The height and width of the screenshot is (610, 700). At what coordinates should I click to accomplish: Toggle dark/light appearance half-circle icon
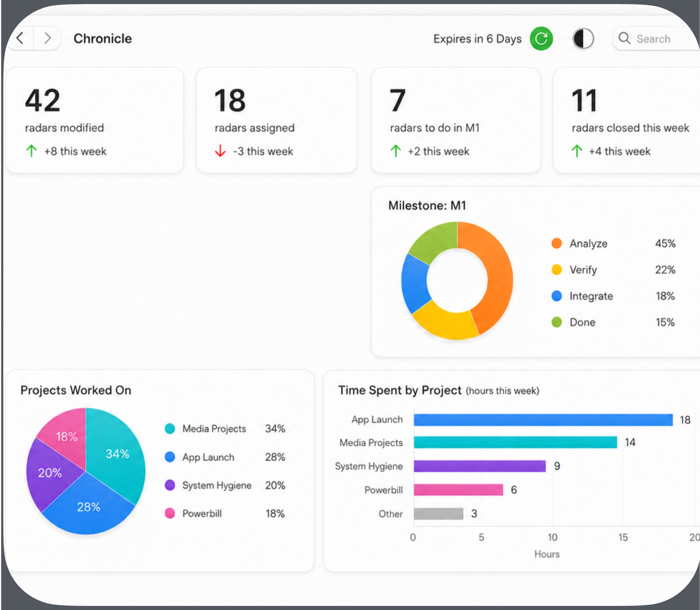point(583,39)
